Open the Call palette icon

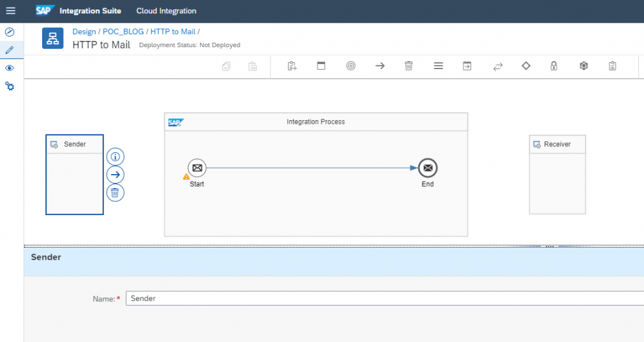pyautogui.click(x=467, y=65)
